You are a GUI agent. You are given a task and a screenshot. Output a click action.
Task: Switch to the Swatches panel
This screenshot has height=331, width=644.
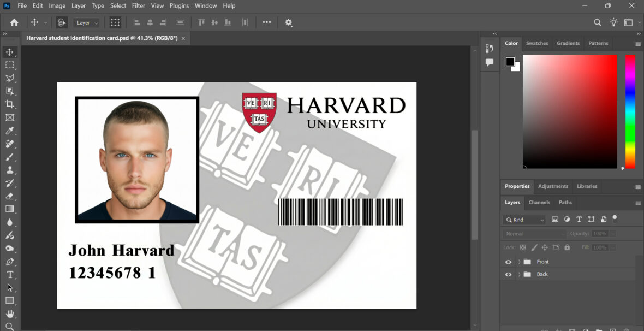[x=537, y=43]
